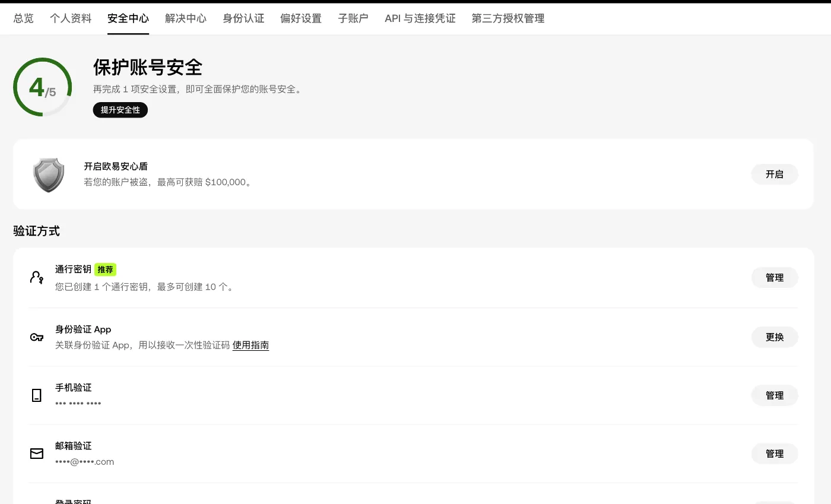The height and width of the screenshot is (504, 831).
Task: Open the 第三方授权管理 tab
Action: tap(508, 18)
